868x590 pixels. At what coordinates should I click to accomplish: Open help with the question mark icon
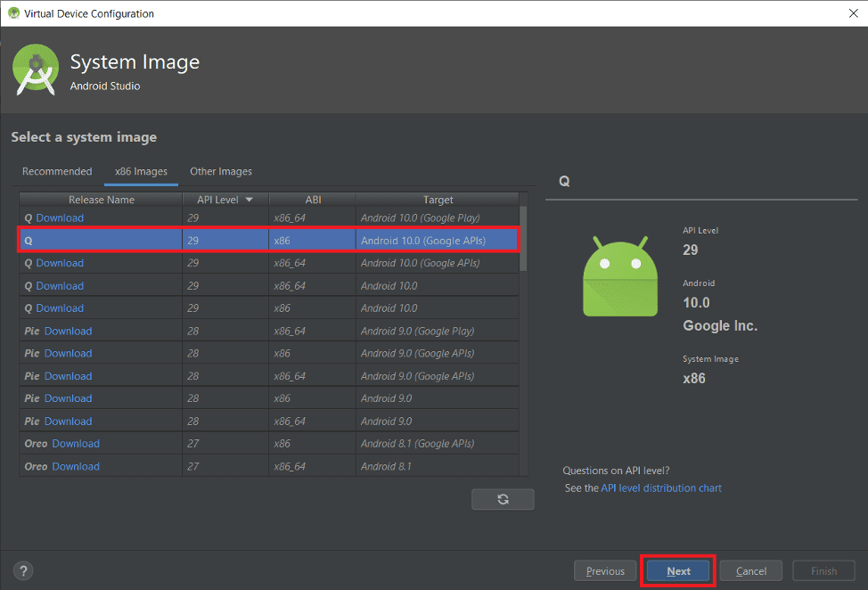(24, 570)
